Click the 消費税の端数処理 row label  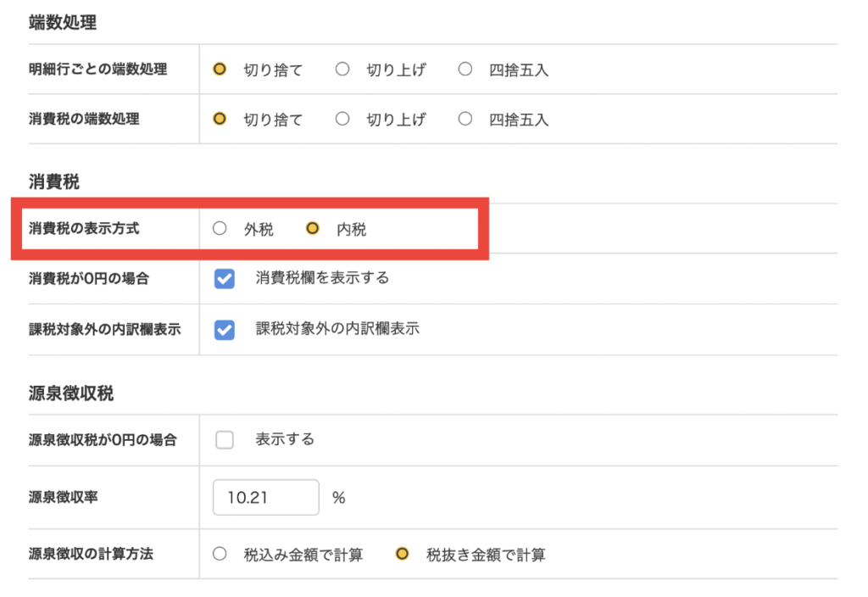click(x=85, y=120)
